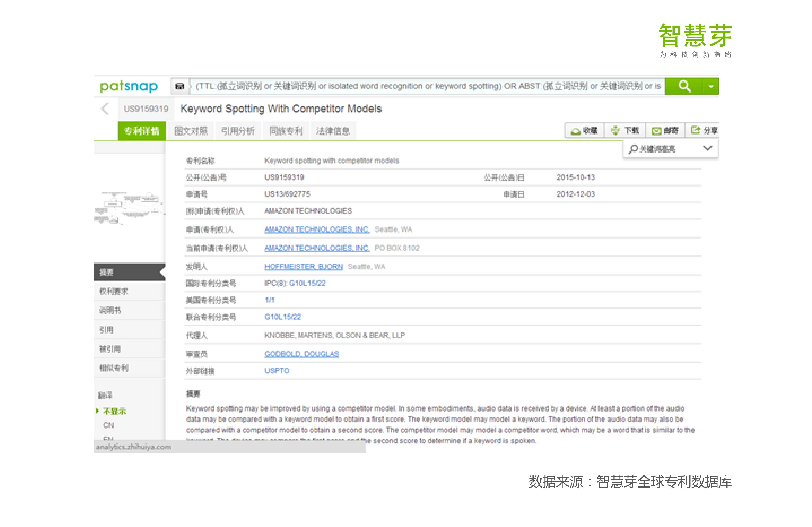812x527 pixels.
Task: Click the US9159319 patent number tab label
Action: (x=146, y=109)
